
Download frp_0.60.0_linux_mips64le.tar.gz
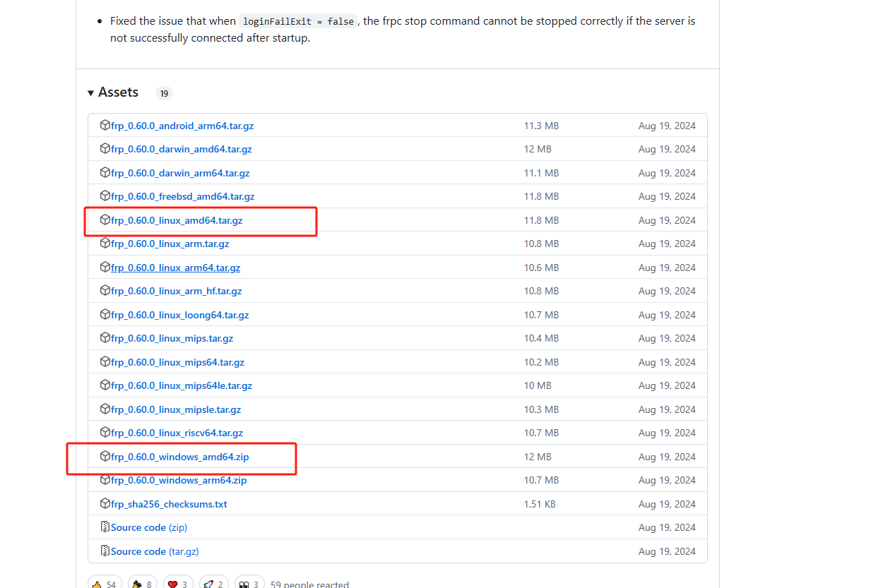click(x=181, y=385)
